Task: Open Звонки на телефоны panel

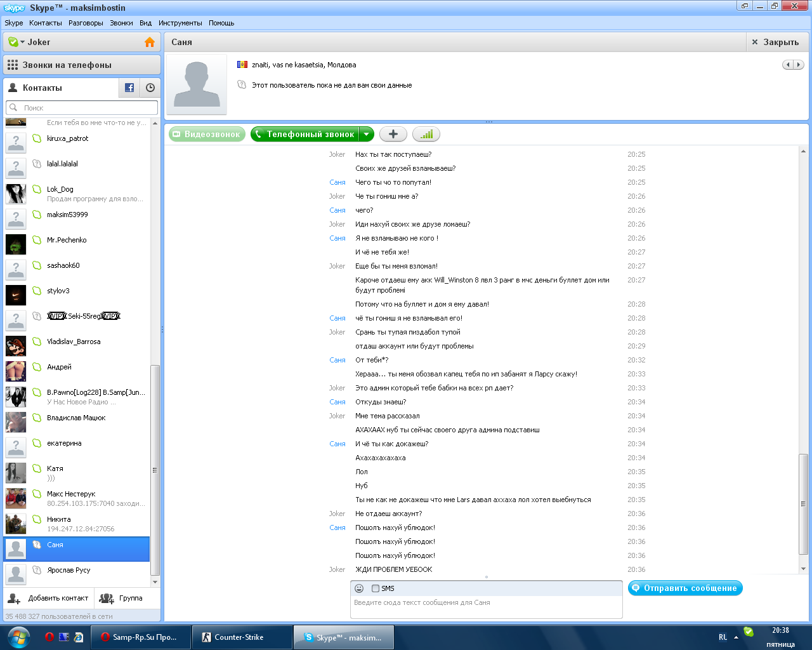Action: point(82,65)
